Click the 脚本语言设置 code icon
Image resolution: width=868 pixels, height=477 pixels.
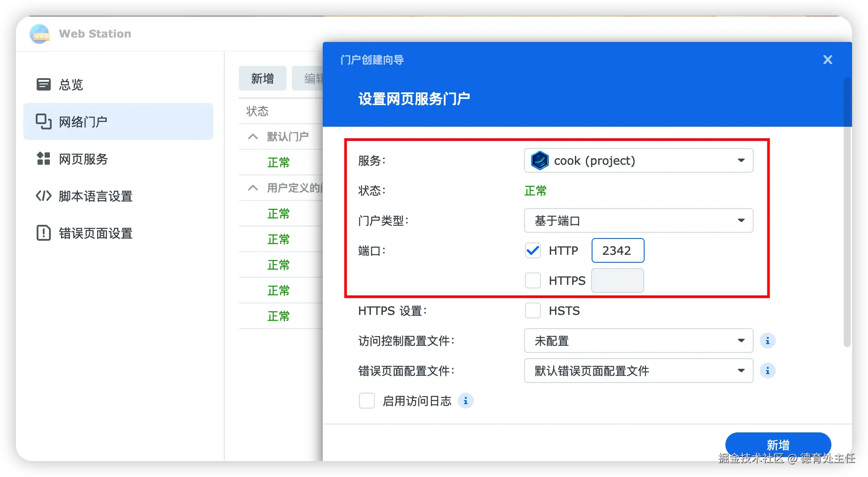point(43,196)
